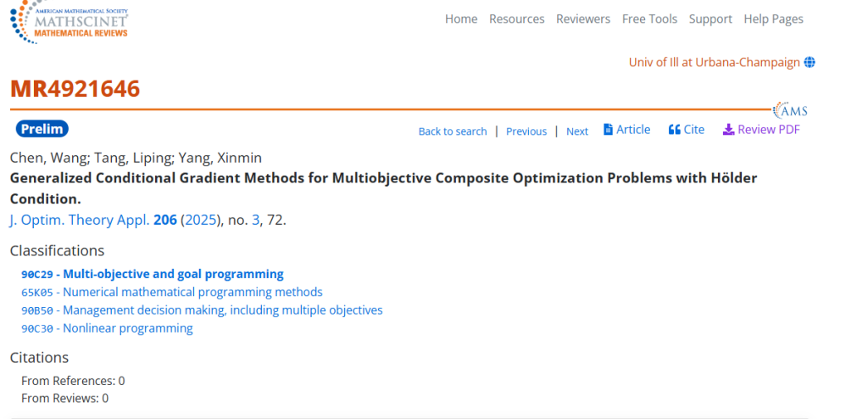The width and height of the screenshot is (868, 419).
Task: Click the globe icon beside the university name
Action: [810, 63]
